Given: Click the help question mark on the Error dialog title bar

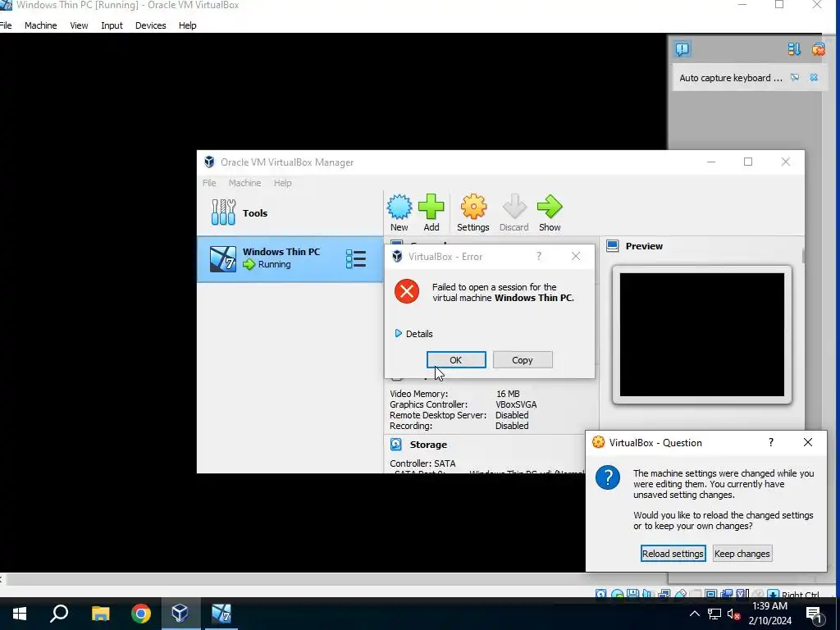Looking at the screenshot, I should 539,256.
